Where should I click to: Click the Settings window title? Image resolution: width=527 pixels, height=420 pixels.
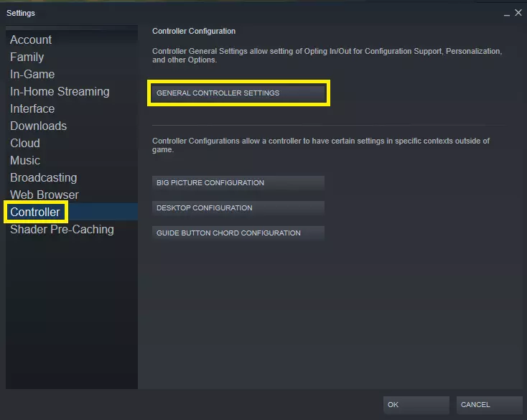coord(21,13)
